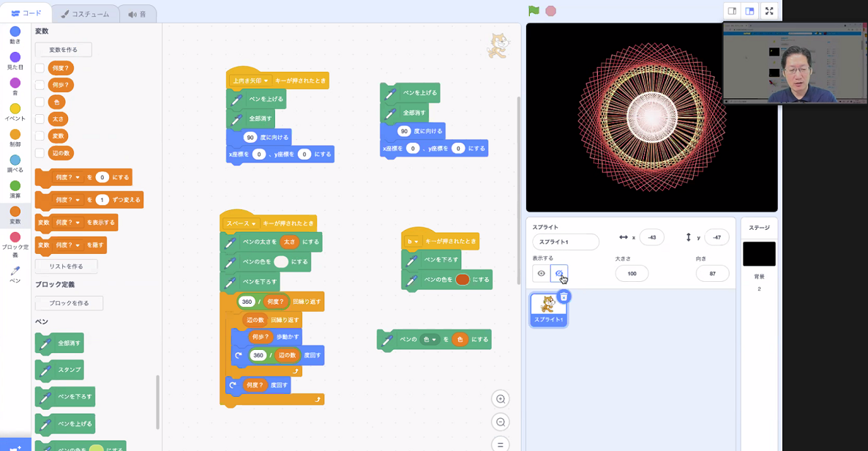Screen dimensions: 868x451
Task: Stop the project with the red stop button
Action: coord(551,11)
